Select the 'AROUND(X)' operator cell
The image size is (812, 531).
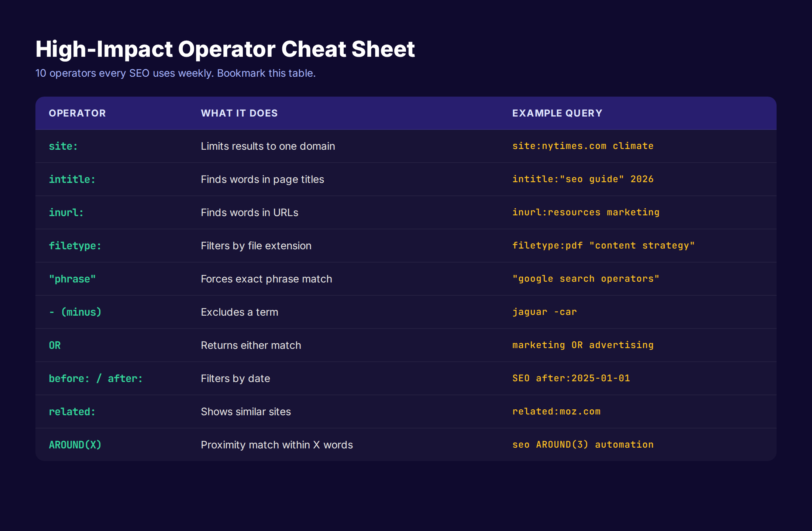point(75,445)
